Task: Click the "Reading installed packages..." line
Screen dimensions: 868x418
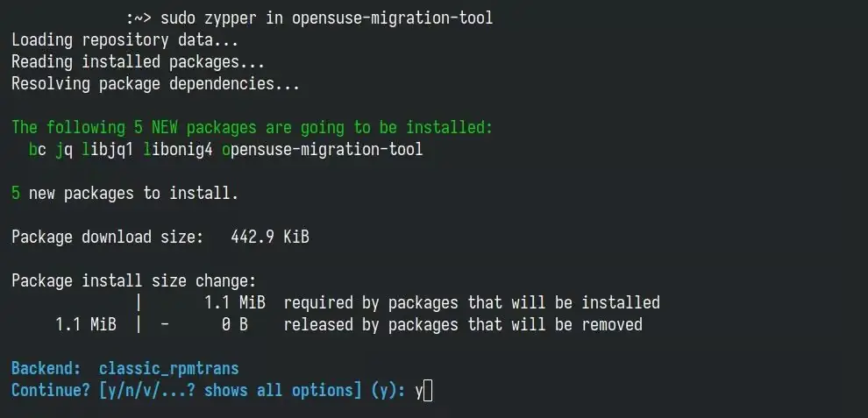Action: [138, 62]
